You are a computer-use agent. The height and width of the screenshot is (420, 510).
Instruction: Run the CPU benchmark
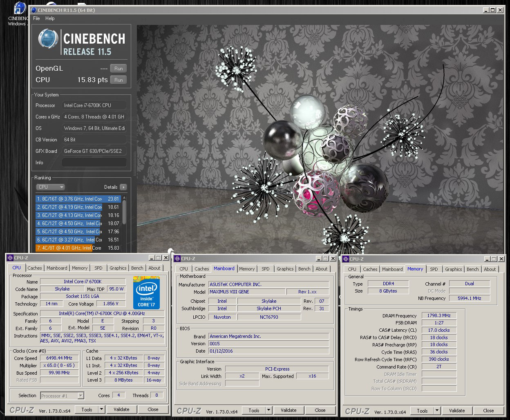(118, 80)
